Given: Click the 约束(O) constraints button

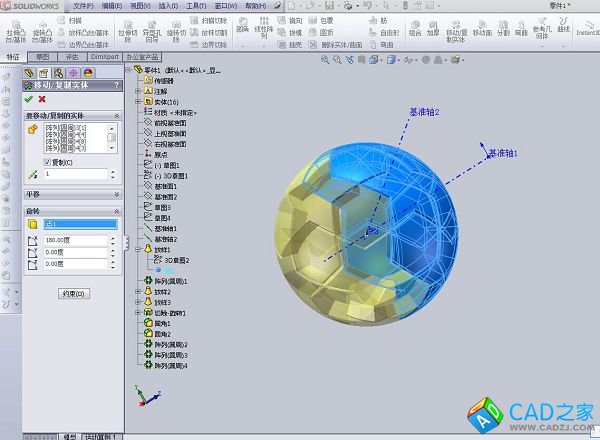Looking at the screenshot, I should [74, 293].
